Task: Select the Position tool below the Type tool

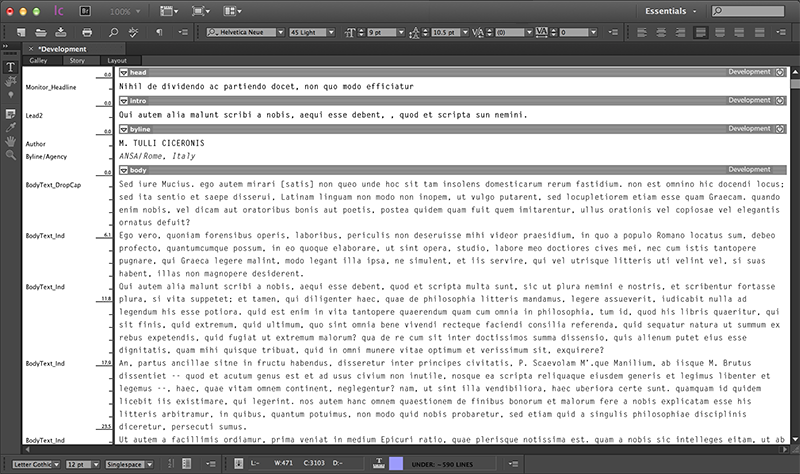Action: [x=10, y=81]
